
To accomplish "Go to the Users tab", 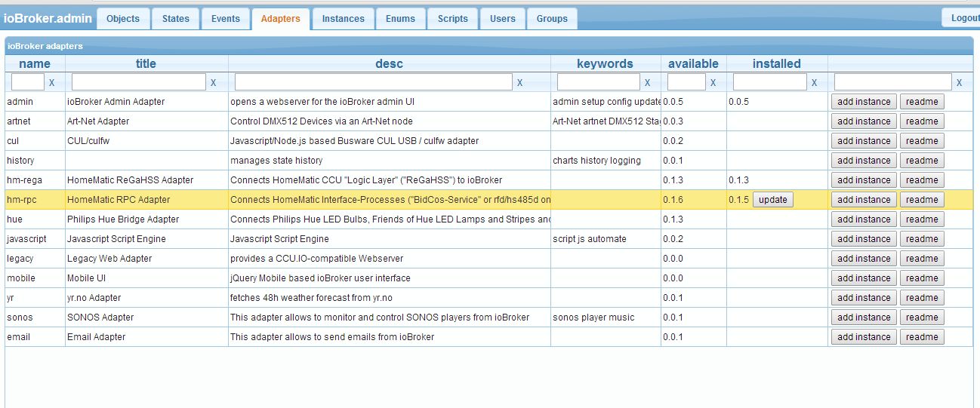I will coord(502,19).
